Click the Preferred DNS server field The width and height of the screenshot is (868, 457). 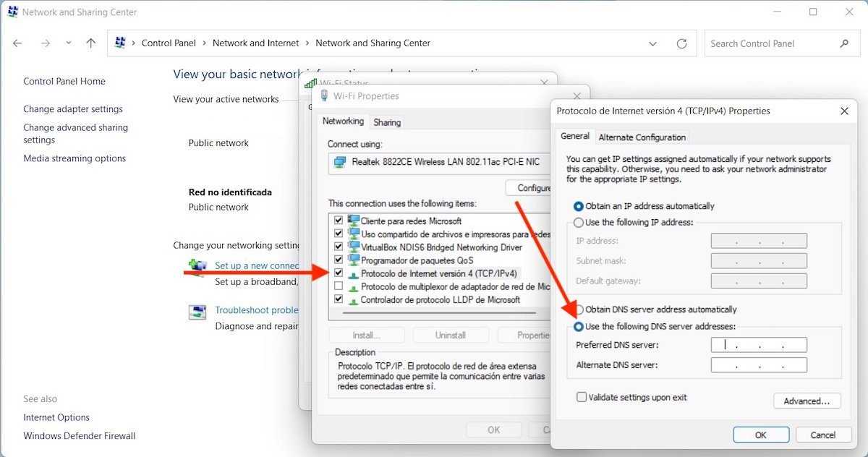click(x=759, y=346)
